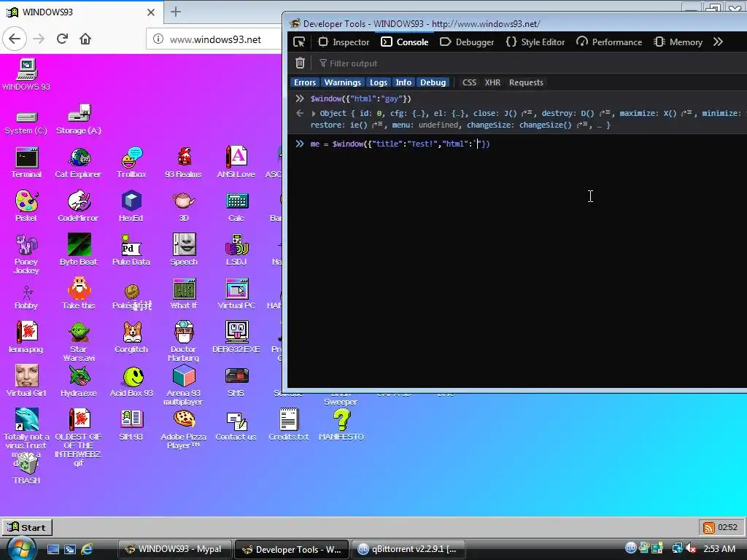This screenshot has height=560, width=747.
Task: Open Cat Explorer icon
Action: pos(78,163)
